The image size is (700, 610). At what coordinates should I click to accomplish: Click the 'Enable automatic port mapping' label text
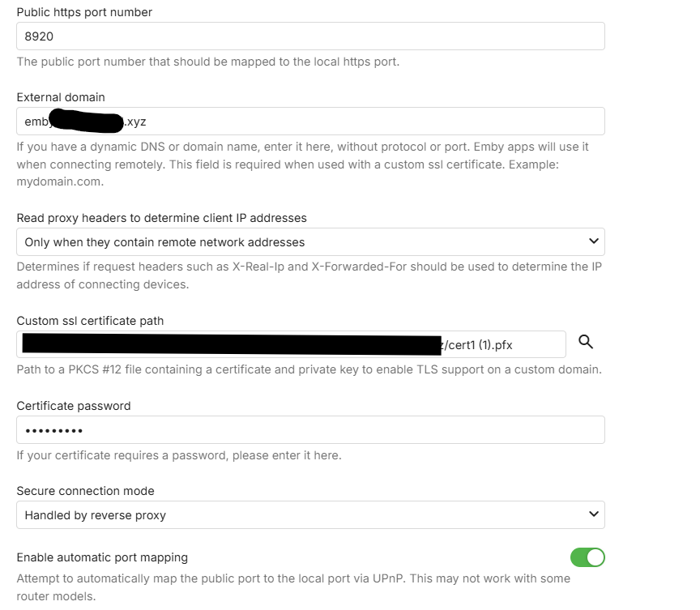click(x=102, y=557)
